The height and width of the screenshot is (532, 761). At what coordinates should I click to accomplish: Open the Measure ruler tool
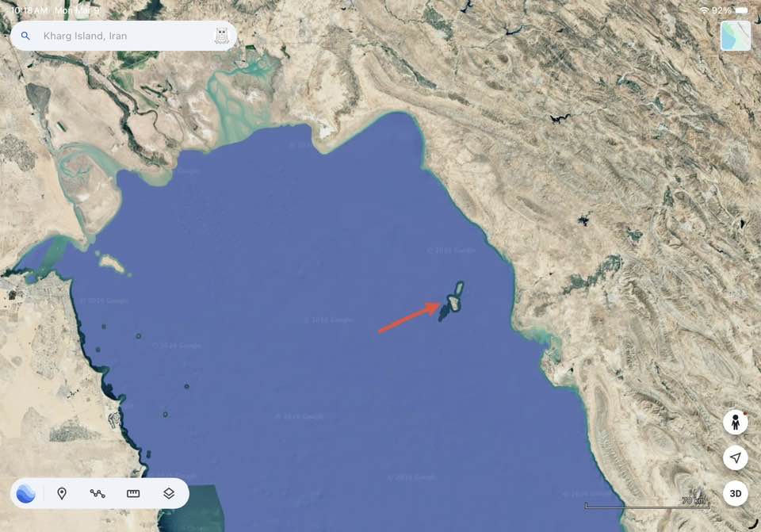pyautogui.click(x=133, y=494)
